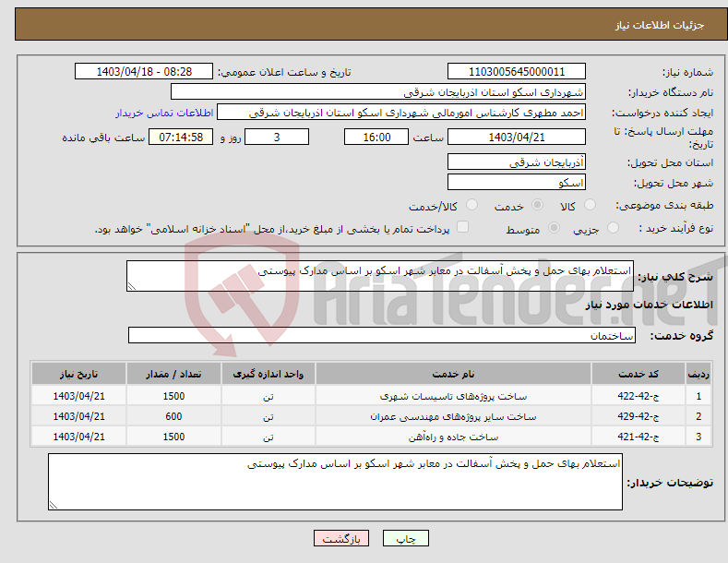Click the ردیف column header

coord(698,374)
